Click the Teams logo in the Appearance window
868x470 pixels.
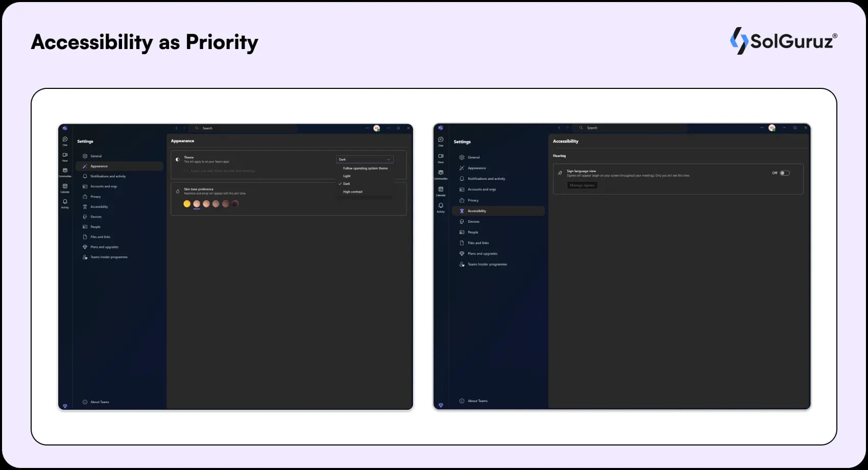click(x=65, y=128)
